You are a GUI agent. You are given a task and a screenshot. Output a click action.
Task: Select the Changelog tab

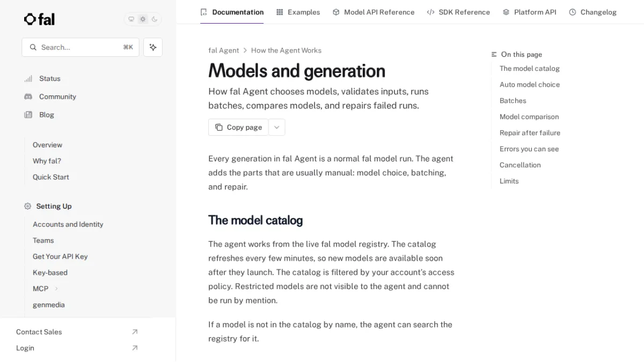coord(592,12)
